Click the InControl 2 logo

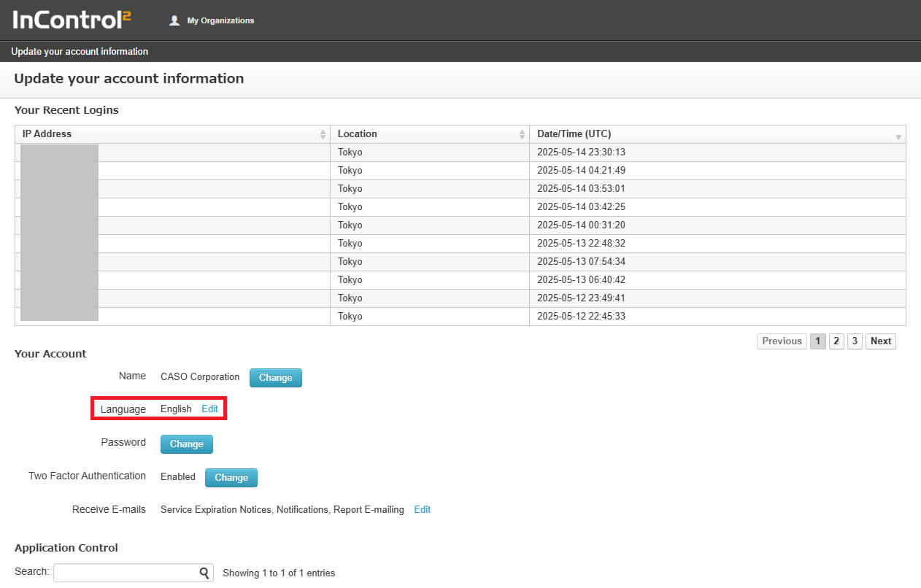(72, 20)
